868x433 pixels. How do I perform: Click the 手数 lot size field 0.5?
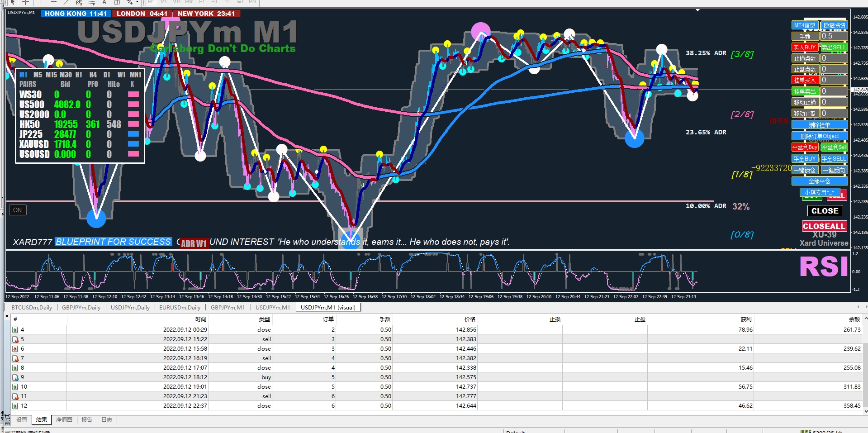834,36
